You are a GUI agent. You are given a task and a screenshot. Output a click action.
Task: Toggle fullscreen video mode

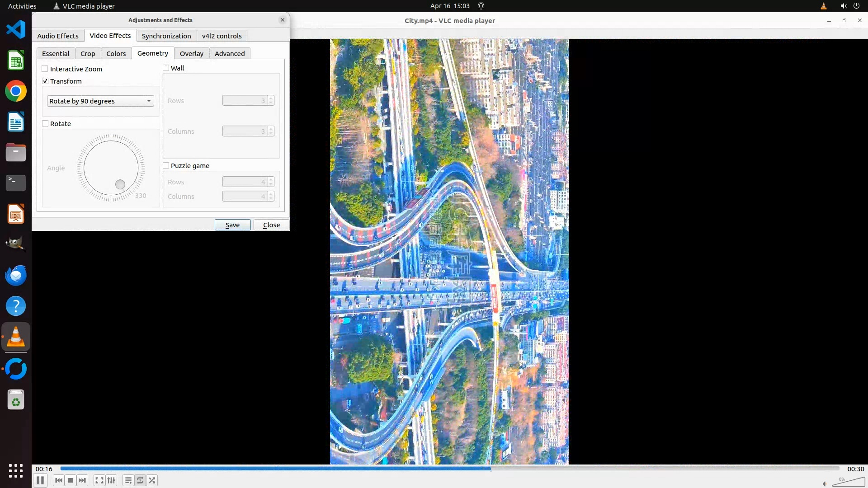99,480
